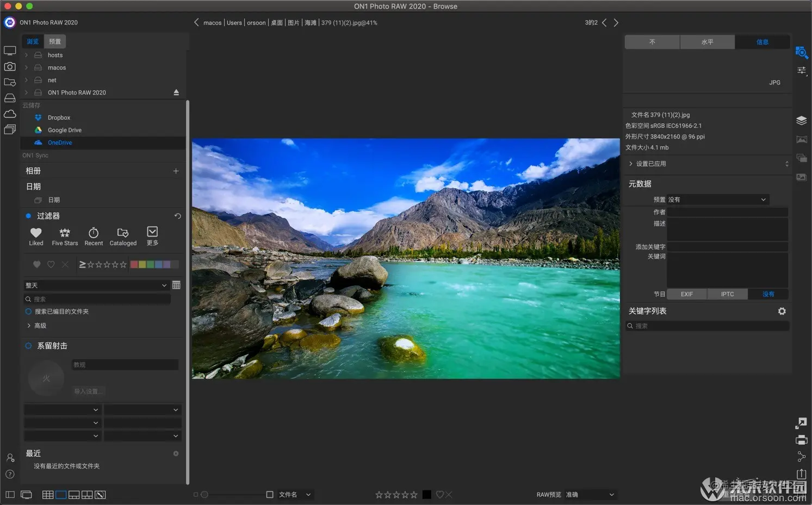
Task: Open the Resize icon in the right sidebar
Action: [802, 422]
